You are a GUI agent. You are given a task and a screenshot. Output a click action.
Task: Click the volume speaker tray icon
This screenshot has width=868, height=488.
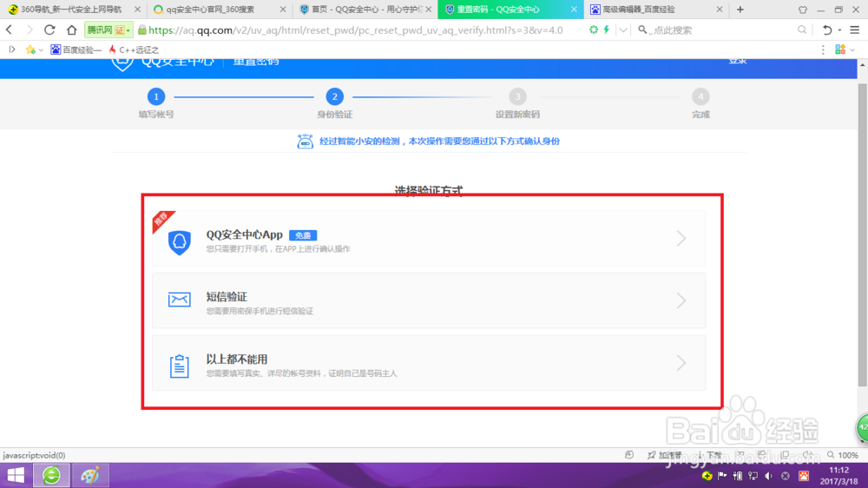(x=768, y=476)
